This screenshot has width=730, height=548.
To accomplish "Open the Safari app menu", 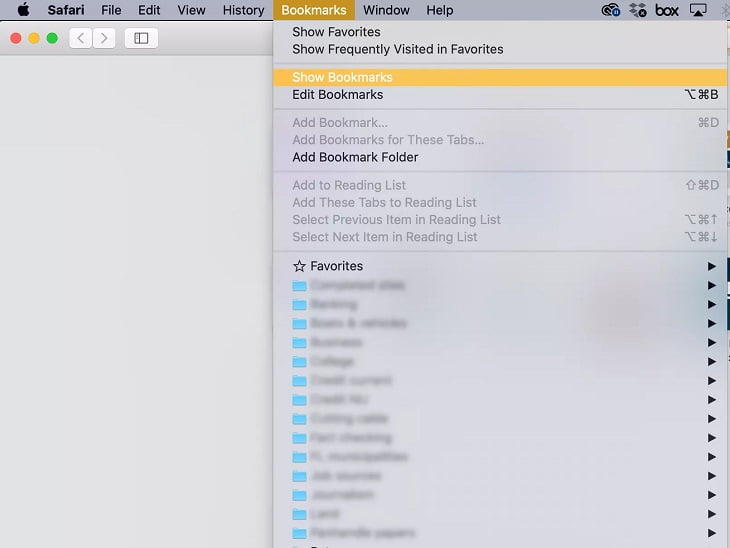I will [66, 10].
